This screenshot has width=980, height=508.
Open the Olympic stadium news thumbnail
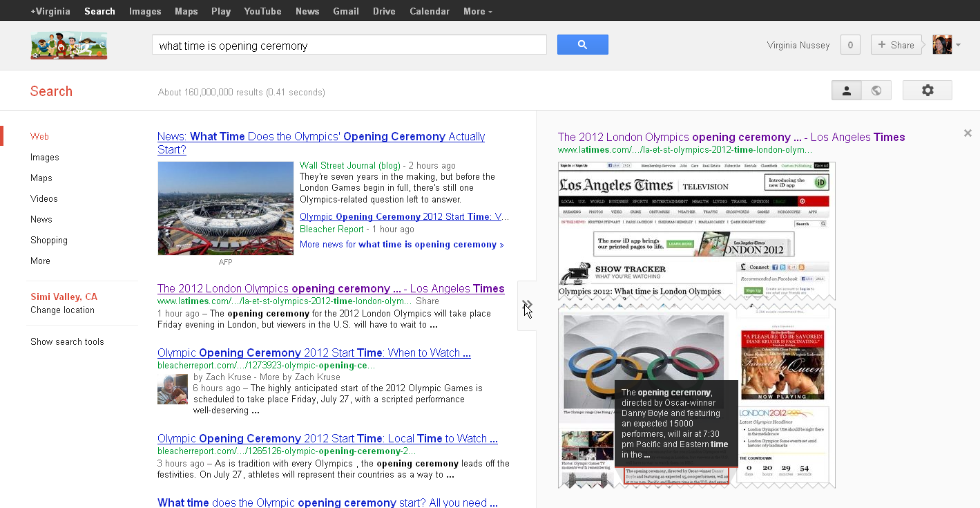(226, 208)
